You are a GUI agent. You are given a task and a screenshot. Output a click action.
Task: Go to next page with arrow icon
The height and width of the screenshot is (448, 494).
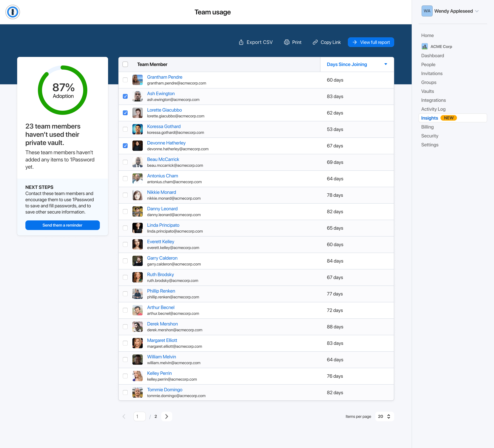tap(167, 416)
